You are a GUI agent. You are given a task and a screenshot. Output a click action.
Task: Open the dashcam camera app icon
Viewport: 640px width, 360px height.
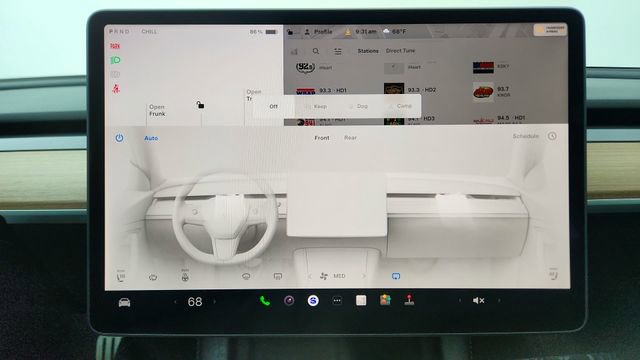pos(289,301)
